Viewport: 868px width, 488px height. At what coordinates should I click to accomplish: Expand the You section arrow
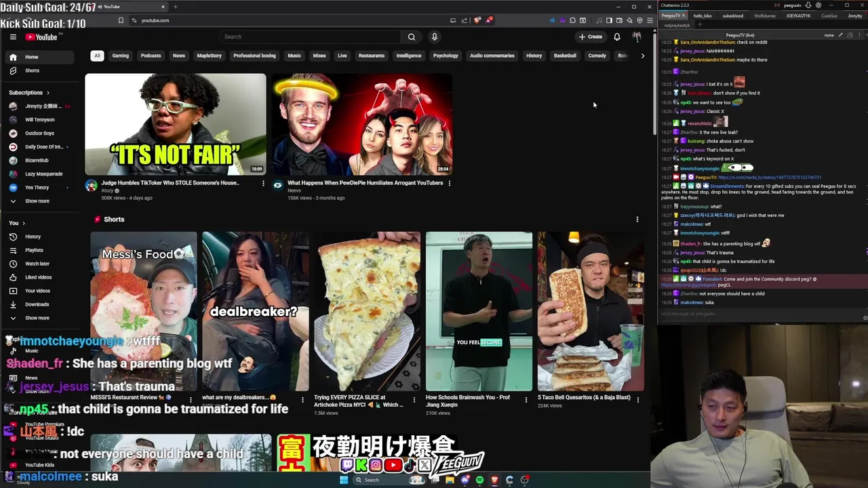tap(24, 223)
